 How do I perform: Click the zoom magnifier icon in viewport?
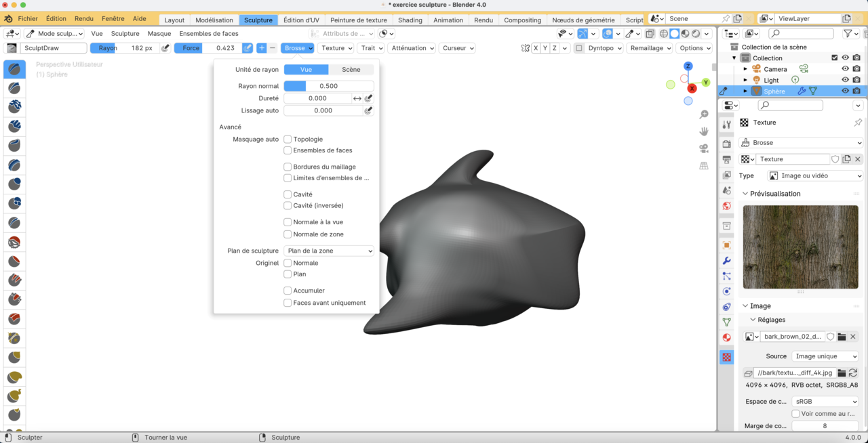coord(704,114)
